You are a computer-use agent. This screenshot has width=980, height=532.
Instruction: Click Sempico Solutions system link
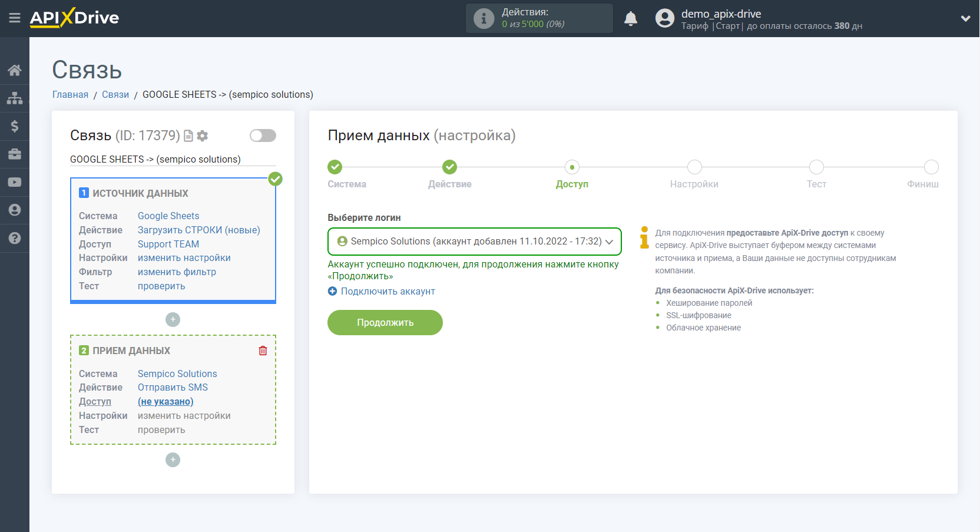177,374
